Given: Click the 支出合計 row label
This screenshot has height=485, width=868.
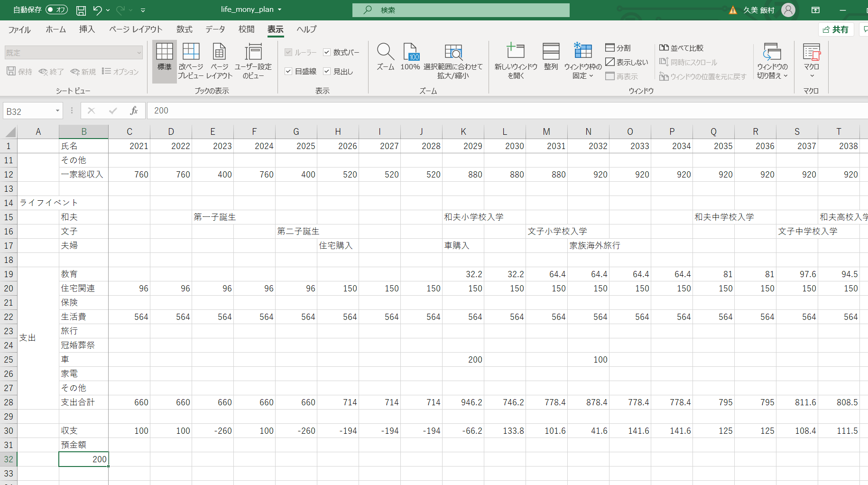Looking at the screenshot, I should pyautogui.click(x=83, y=402).
